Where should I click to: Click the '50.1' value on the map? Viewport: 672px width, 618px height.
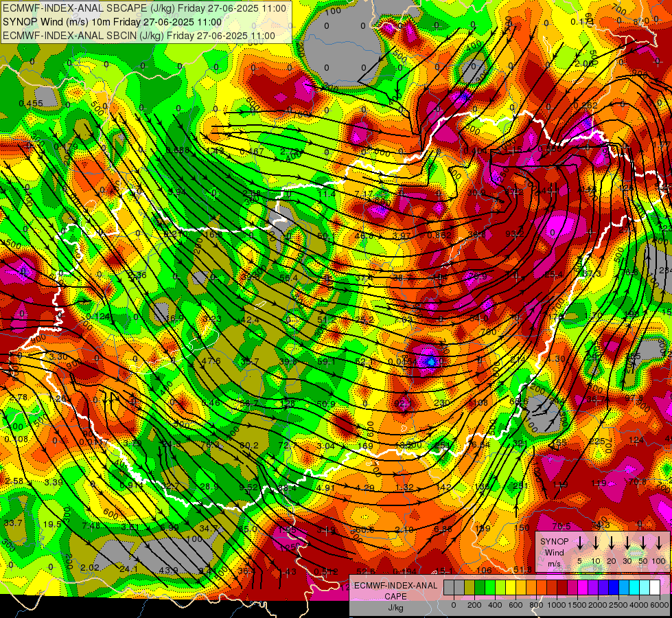click(327, 236)
